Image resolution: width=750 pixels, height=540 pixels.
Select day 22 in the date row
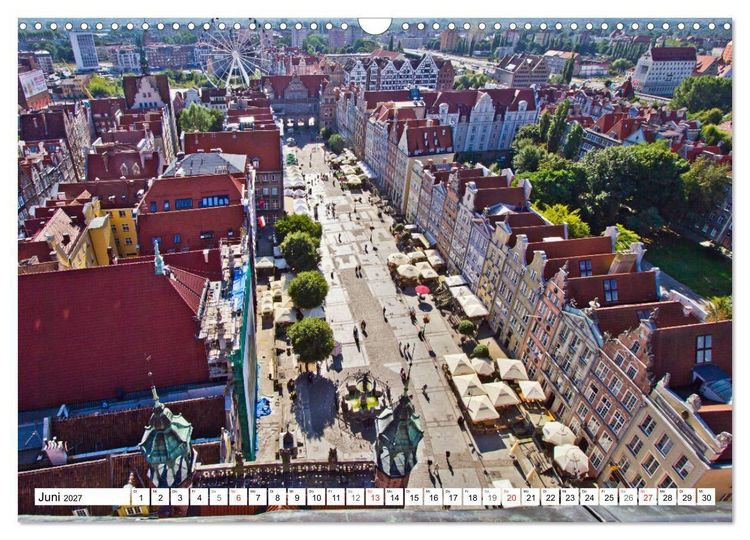(551, 497)
